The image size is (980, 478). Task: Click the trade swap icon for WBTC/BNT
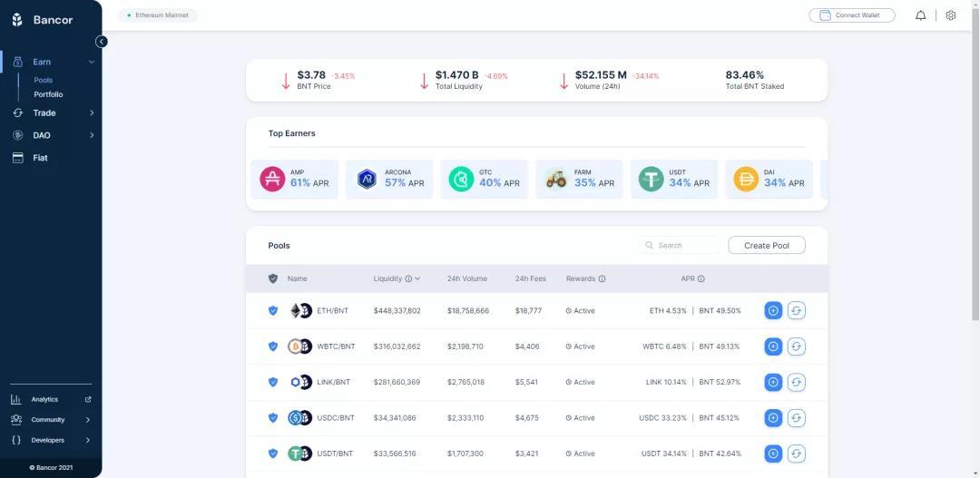click(796, 346)
